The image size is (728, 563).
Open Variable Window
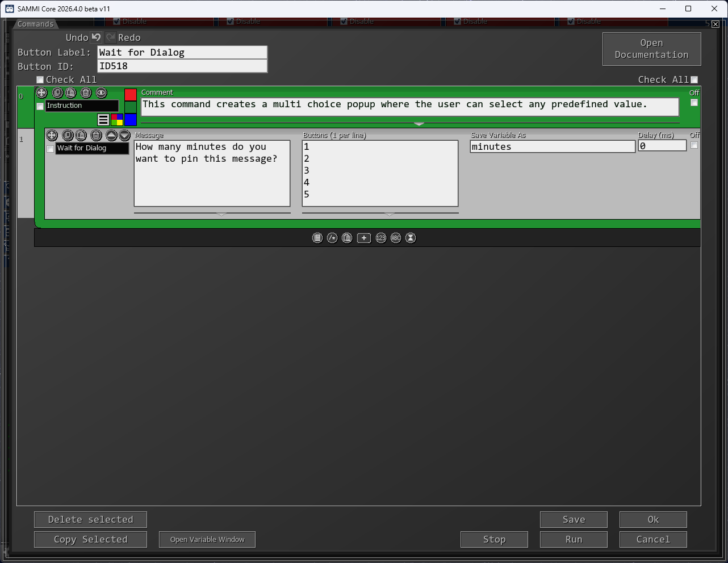click(x=207, y=539)
